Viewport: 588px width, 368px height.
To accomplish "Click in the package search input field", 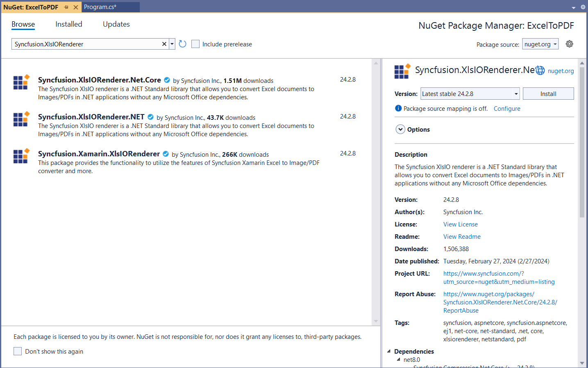I will [x=86, y=44].
